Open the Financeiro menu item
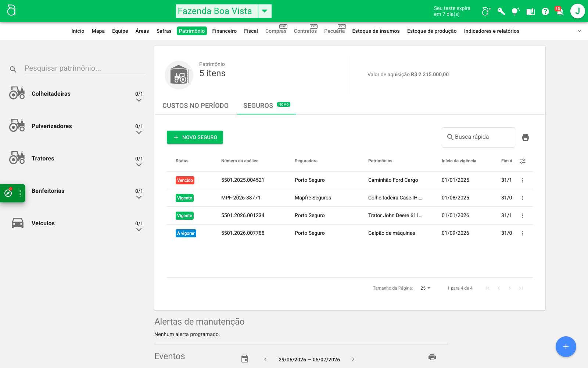 (225, 31)
